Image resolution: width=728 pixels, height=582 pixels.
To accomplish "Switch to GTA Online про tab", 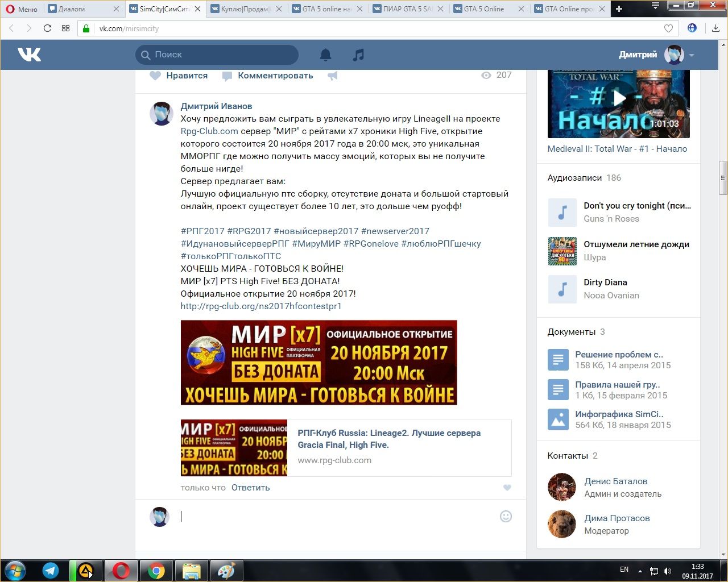I will tap(569, 9).
